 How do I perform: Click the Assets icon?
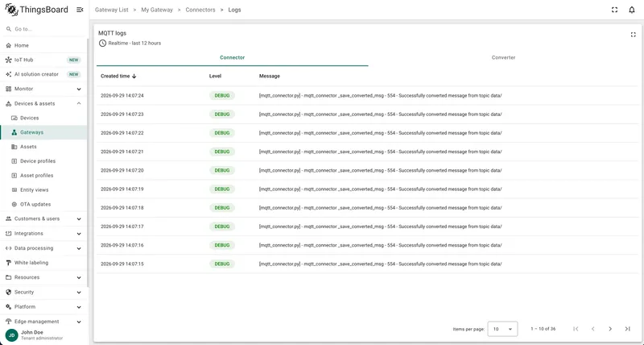14,147
